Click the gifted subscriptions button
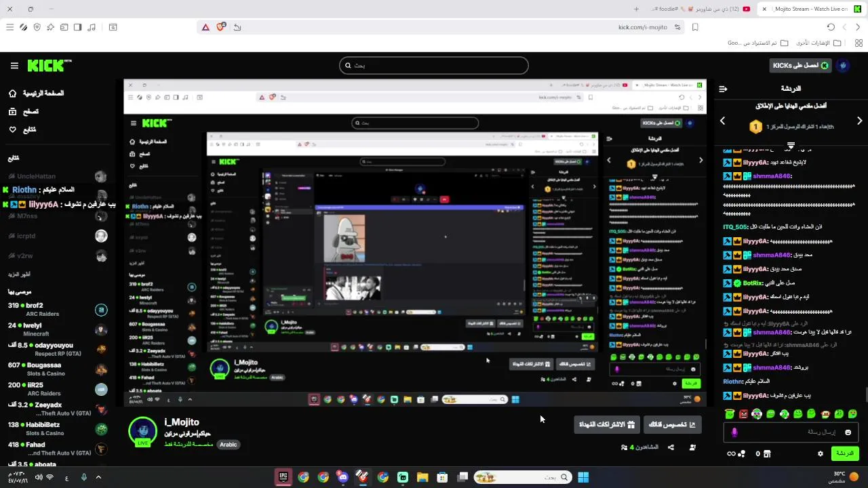The image size is (868, 488). point(606,425)
